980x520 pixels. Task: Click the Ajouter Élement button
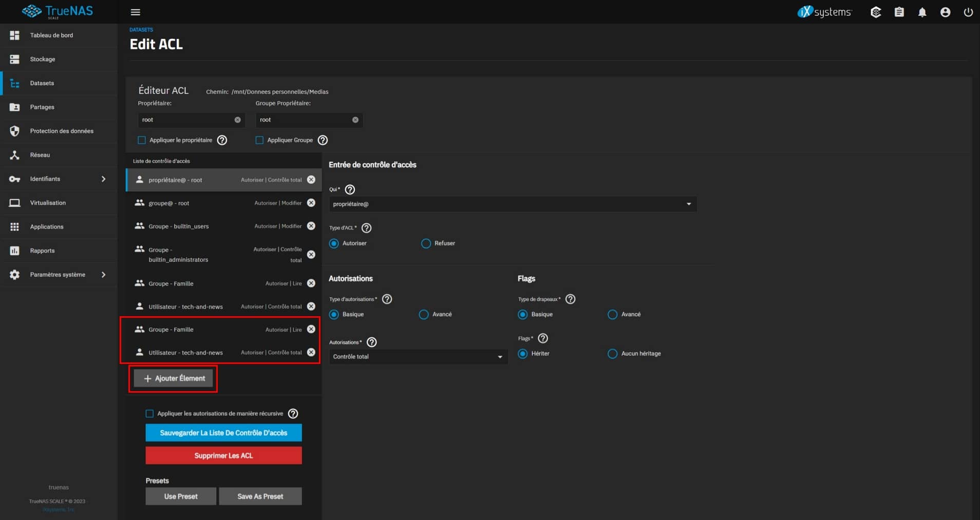click(174, 378)
